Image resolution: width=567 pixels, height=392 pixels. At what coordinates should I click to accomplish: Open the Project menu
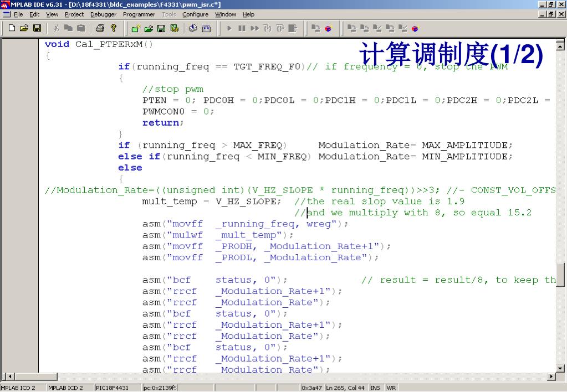coord(74,14)
